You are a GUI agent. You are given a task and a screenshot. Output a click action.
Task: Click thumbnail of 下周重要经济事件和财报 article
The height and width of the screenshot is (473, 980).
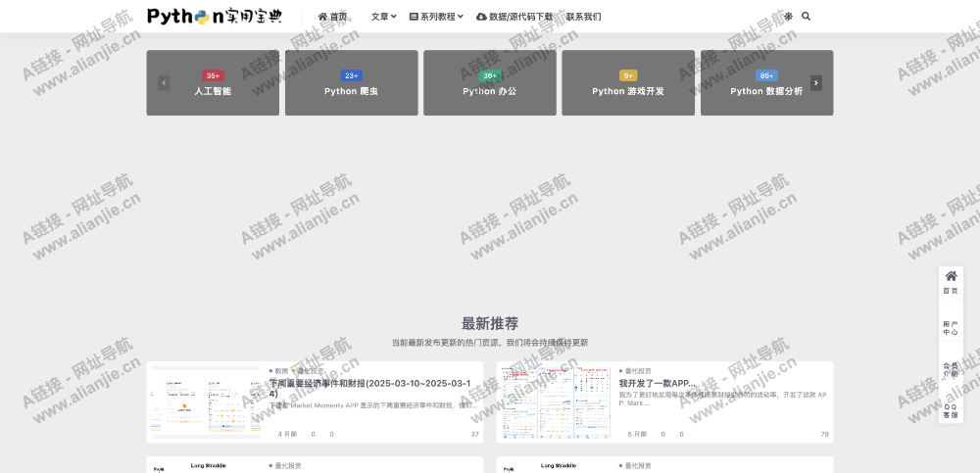tap(206, 402)
